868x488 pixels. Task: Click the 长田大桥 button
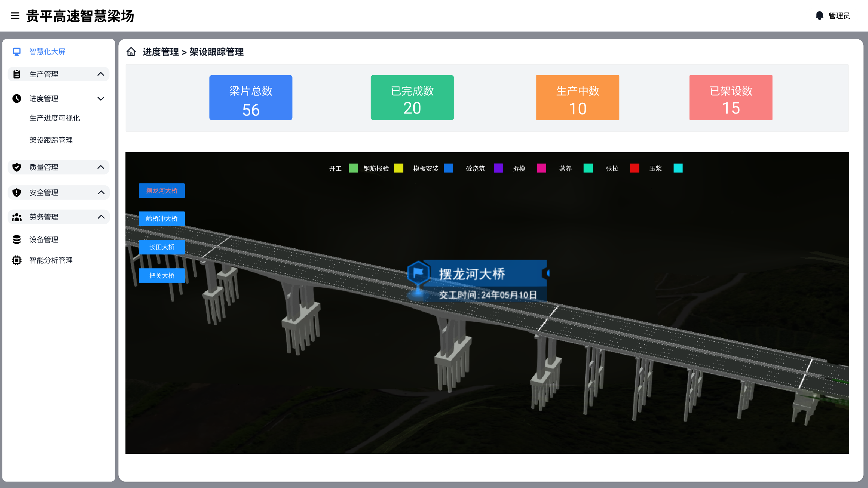click(162, 247)
